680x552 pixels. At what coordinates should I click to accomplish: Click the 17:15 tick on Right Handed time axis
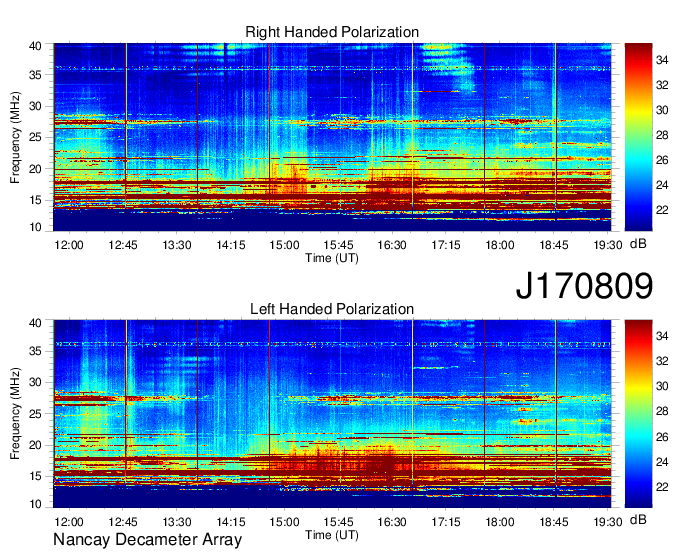[x=446, y=245]
